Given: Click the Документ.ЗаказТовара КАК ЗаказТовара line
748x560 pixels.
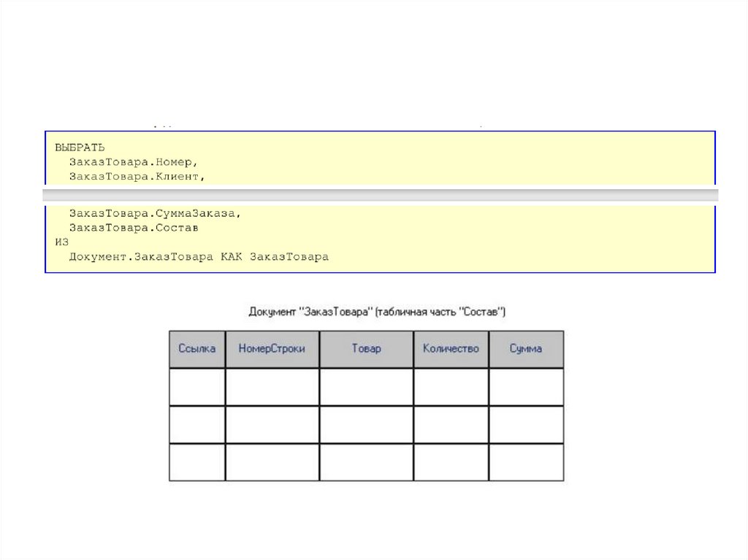Looking at the screenshot, I should click(x=199, y=257).
